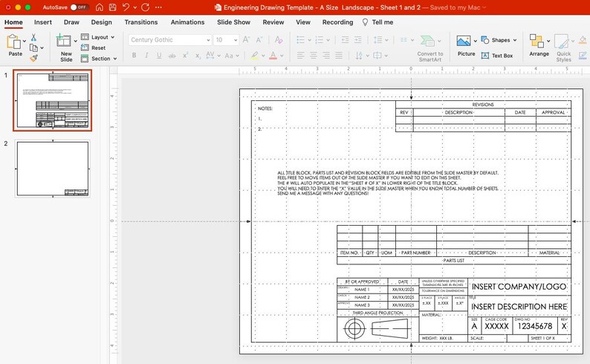
Task: Click Convert to SmartArt
Action: click(430, 48)
